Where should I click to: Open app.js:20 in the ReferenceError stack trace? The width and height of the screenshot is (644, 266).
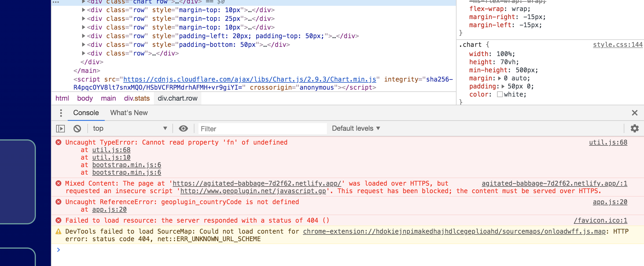click(109, 209)
